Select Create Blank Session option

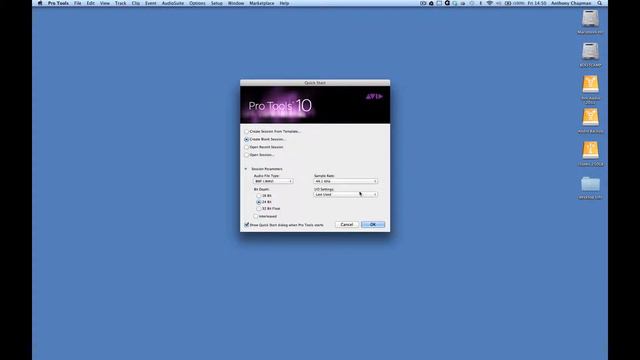click(x=247, y=140)
